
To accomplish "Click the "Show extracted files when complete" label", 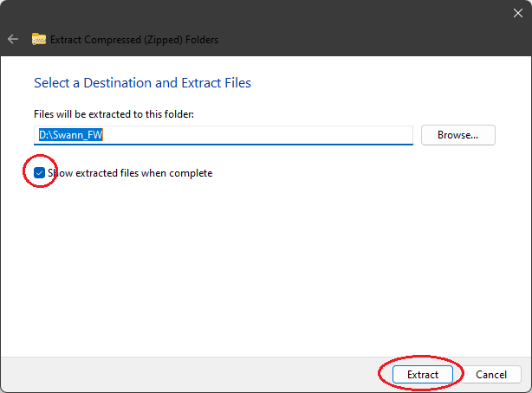I will (x=130, y=173).
